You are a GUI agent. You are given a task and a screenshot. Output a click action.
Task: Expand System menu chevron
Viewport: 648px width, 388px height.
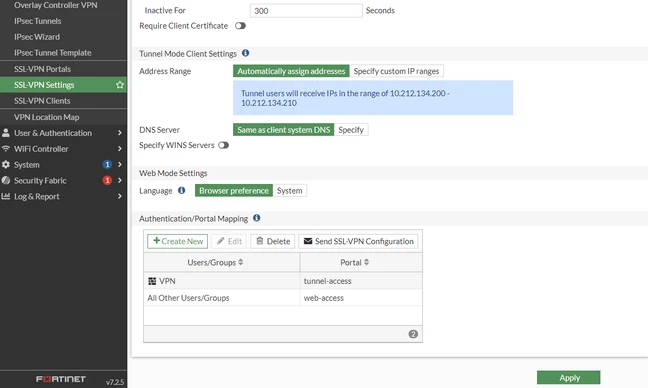(119, 164)
